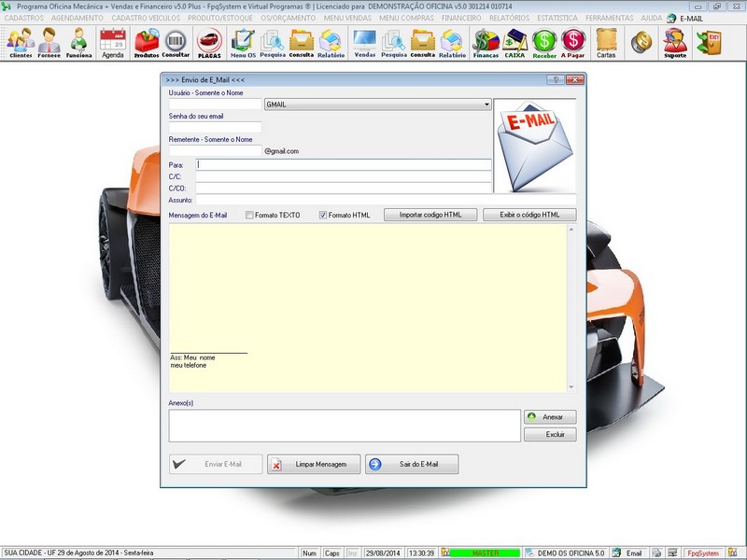Click the Senha do seu email field
Image resolution: width=747 pixels, height=560 pixels.
(216, 127)
